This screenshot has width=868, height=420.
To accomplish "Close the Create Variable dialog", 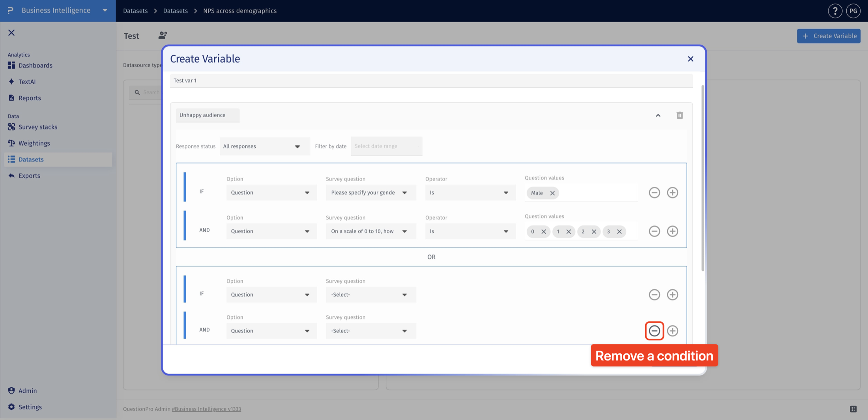I will pyautogui.click(x=690, y=59).
